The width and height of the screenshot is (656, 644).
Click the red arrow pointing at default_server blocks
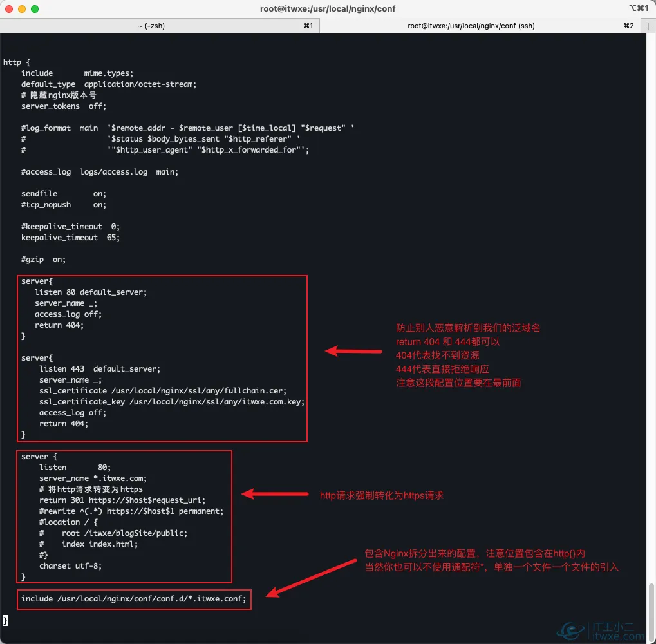[353, 352]
